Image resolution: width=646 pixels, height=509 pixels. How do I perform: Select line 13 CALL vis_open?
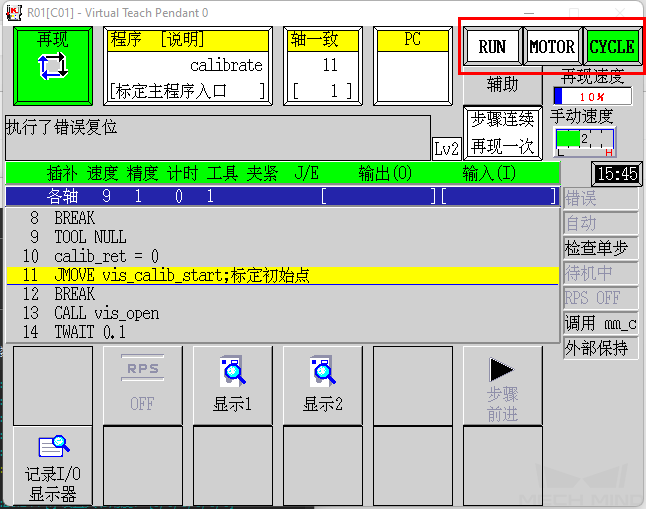pos(282,313)
